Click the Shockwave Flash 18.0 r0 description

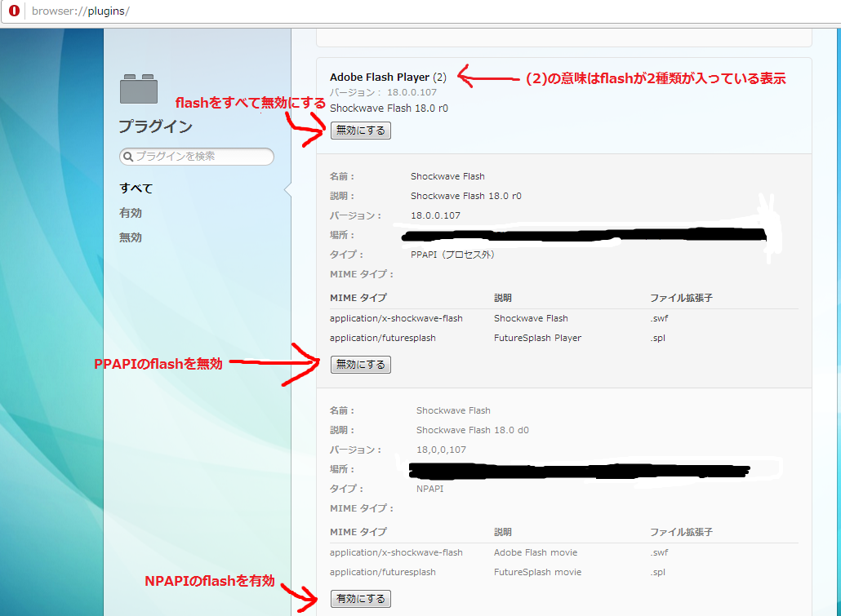tap(388, 108)
